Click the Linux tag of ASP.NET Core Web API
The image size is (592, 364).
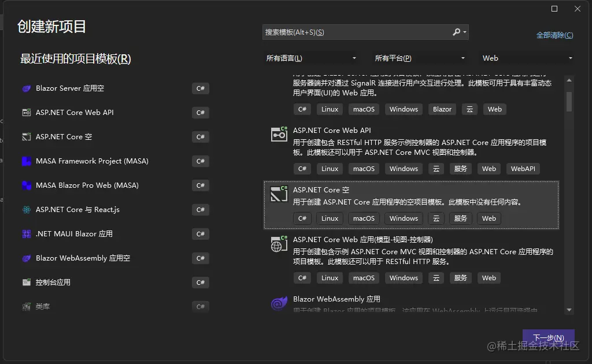(330, 169)
